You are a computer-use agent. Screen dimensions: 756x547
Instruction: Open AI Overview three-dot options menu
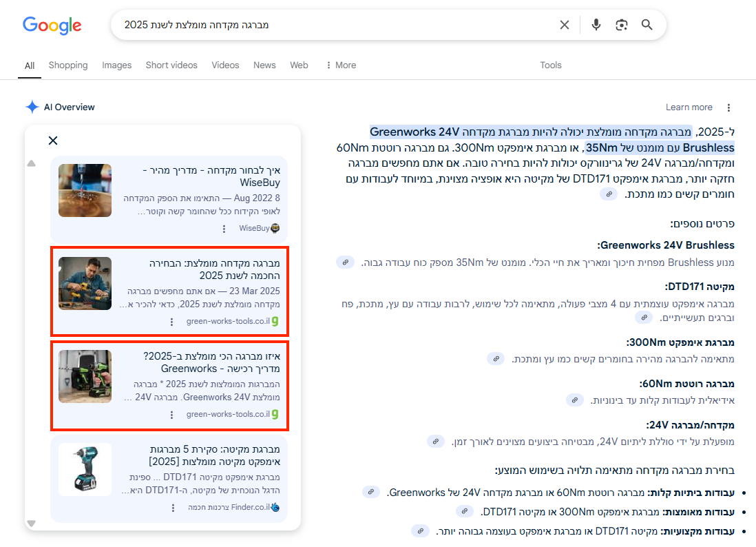pyautogui.click(x=728, y=107)
